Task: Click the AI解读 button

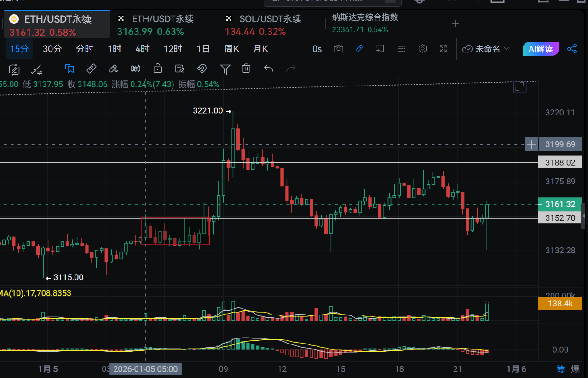Action: coord(541,49)
